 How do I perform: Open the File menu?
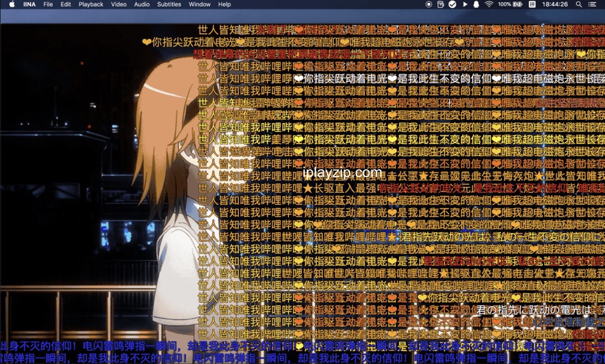48,4
